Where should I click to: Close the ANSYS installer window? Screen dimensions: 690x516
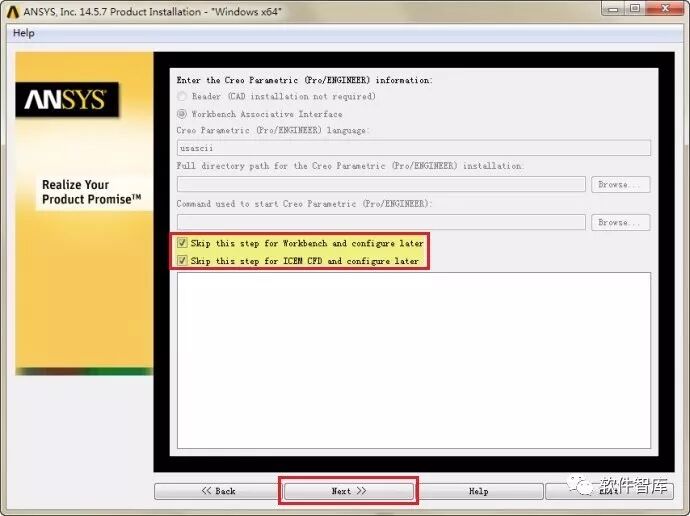pyautogui.click(x=665, y=8)
